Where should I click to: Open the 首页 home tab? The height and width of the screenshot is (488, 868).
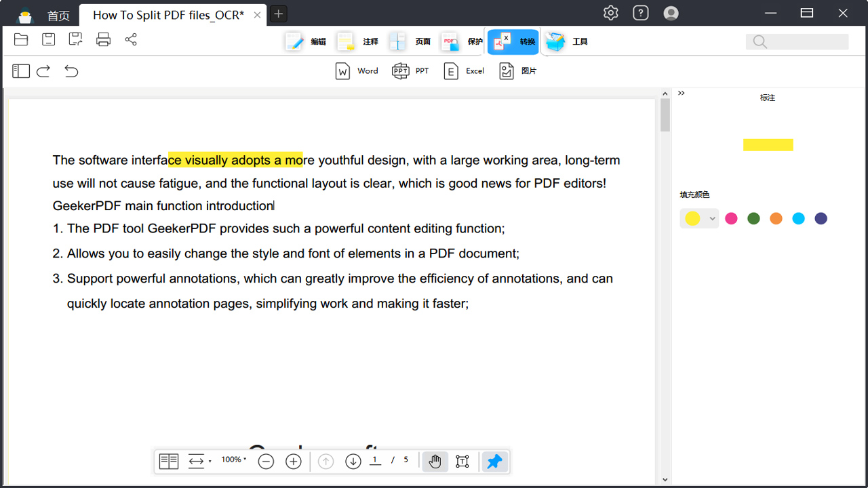coord(58,15)
